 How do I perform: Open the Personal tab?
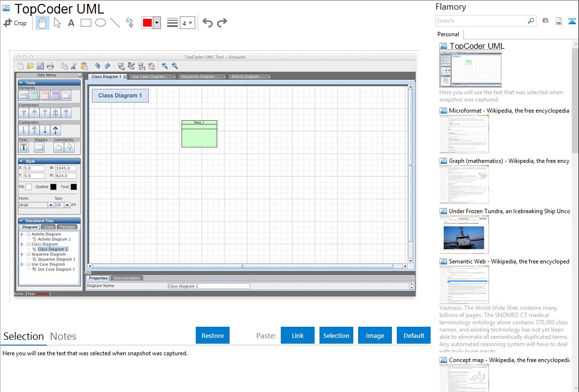click(x=449, y=34)
